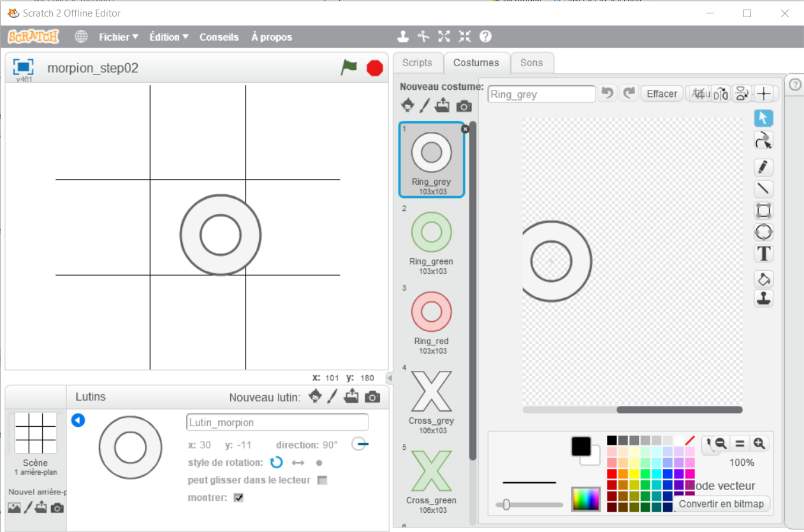Viewport: 804px width, 532px height.
Task: Select the paint bucket fill tool
Action: click(x=763, y=278)
